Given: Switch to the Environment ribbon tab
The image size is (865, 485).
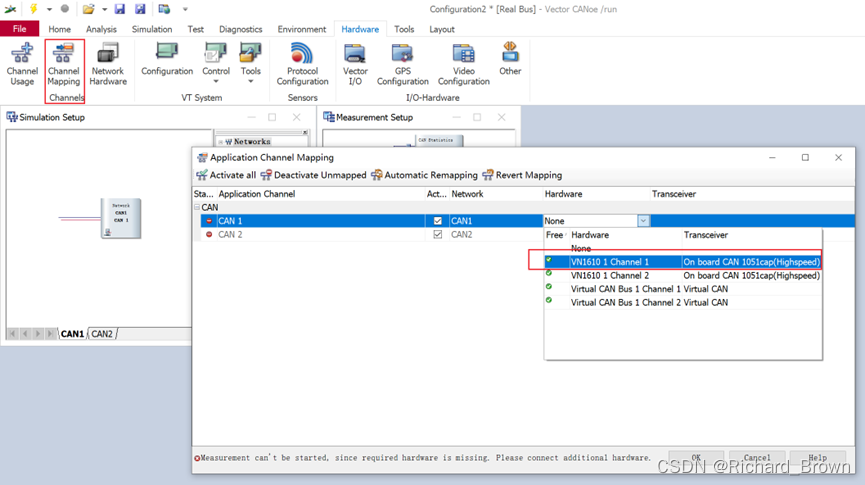Looking at the screenshot, I should [x=302, y=29].
